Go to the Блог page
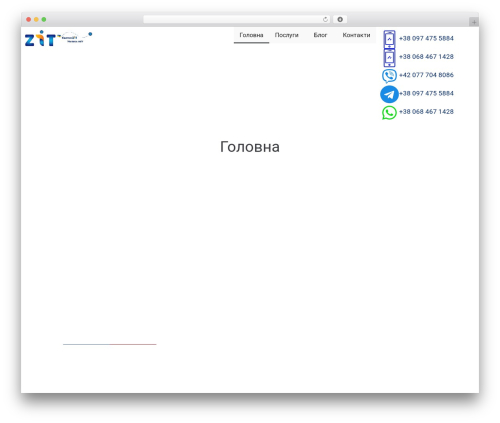The image size is (500, 423). point(320,35)
